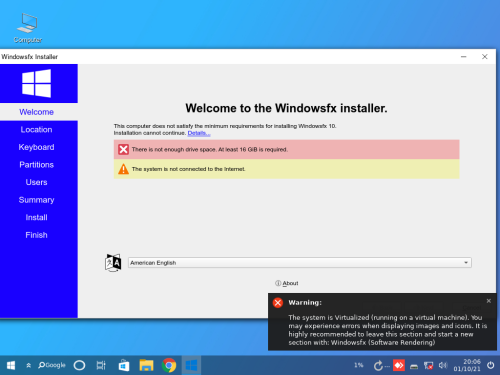Expand language list via dropdown arrow
The width and height of the screenshot is (500, 375).
tap(466, 263)
